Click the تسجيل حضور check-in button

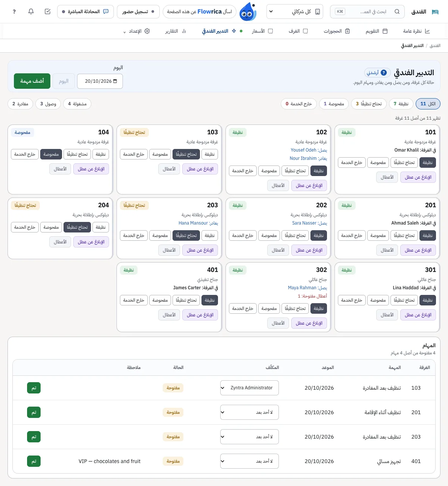point(138,12)
